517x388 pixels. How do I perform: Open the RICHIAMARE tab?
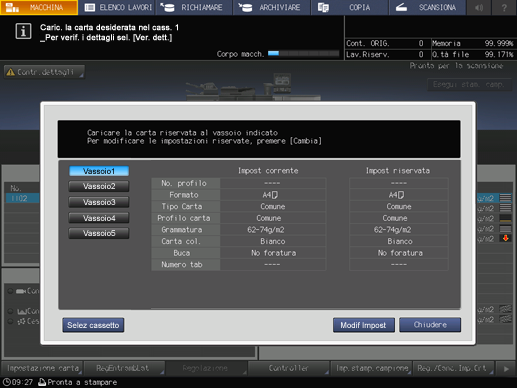pyautogui.click(x=194, y=7)
